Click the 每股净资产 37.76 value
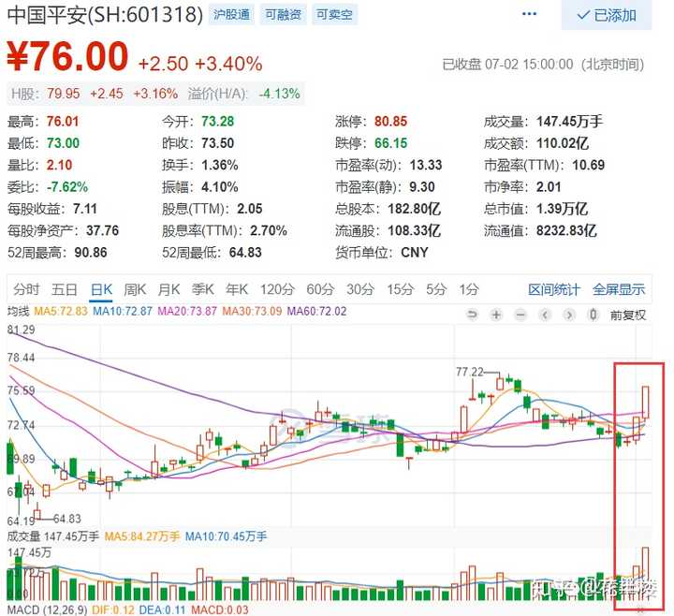Screen dimensions: 674x616 tap(102, 231)
